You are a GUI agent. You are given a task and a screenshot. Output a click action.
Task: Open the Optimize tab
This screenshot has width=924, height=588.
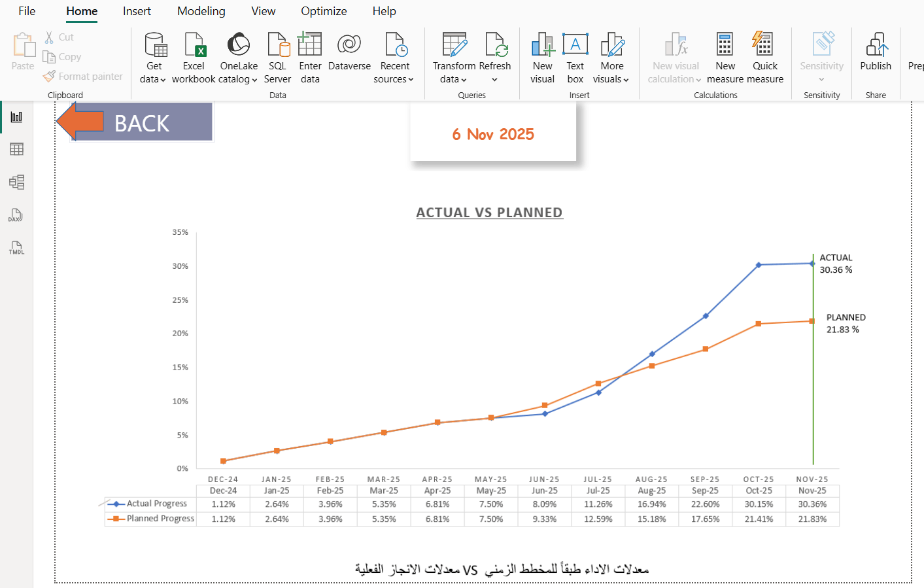coord(323,11)
